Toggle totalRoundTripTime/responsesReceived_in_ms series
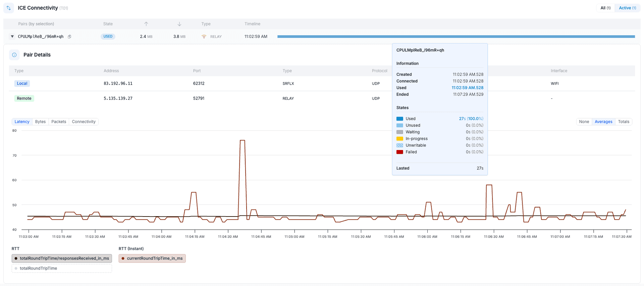 click(x=62, y=258)
